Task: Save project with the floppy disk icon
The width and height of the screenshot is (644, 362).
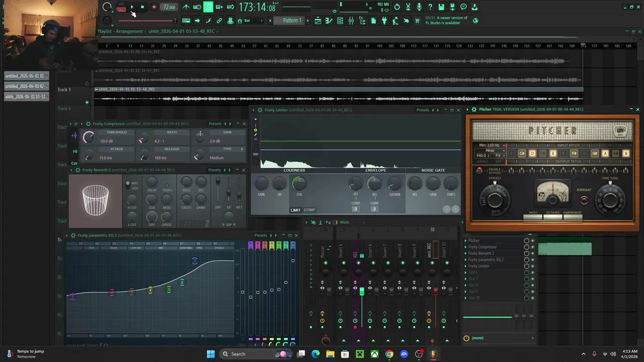Action: point(441,7)
